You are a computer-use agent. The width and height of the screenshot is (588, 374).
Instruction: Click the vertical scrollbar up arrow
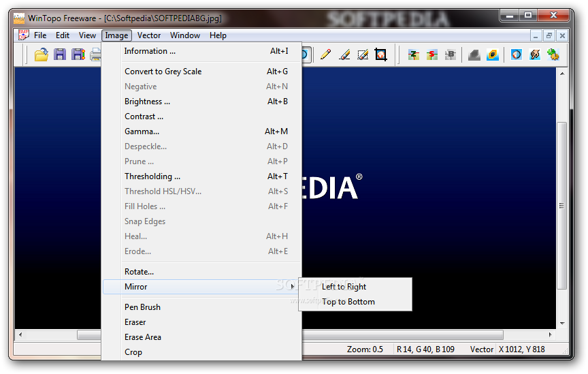tap(561, 74)
